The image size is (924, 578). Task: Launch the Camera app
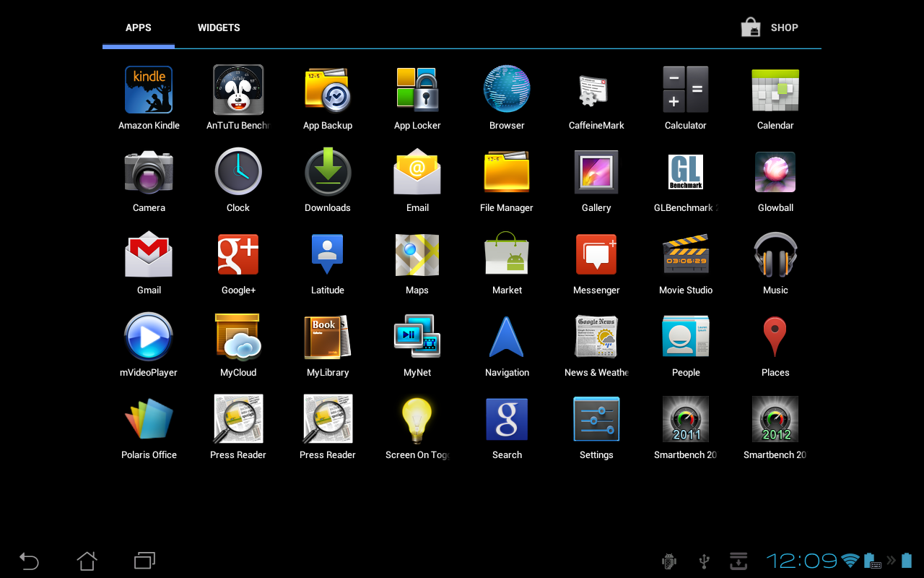tap(149, 172)
